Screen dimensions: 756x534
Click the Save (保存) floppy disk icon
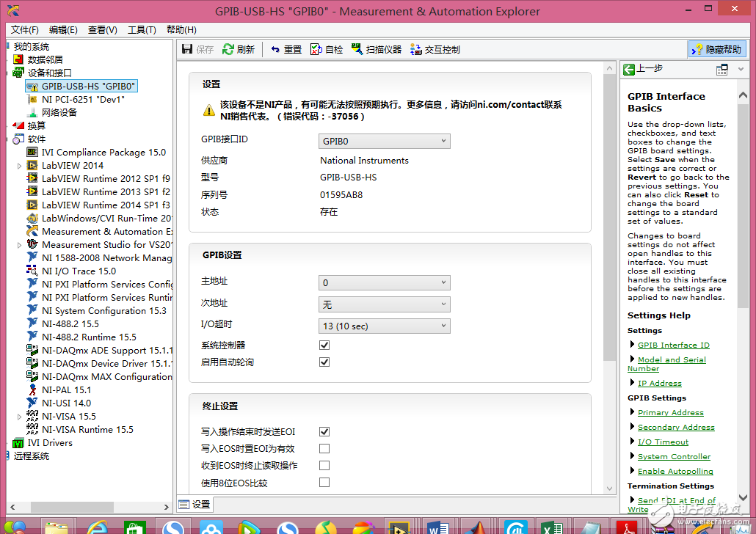[187, 49]
